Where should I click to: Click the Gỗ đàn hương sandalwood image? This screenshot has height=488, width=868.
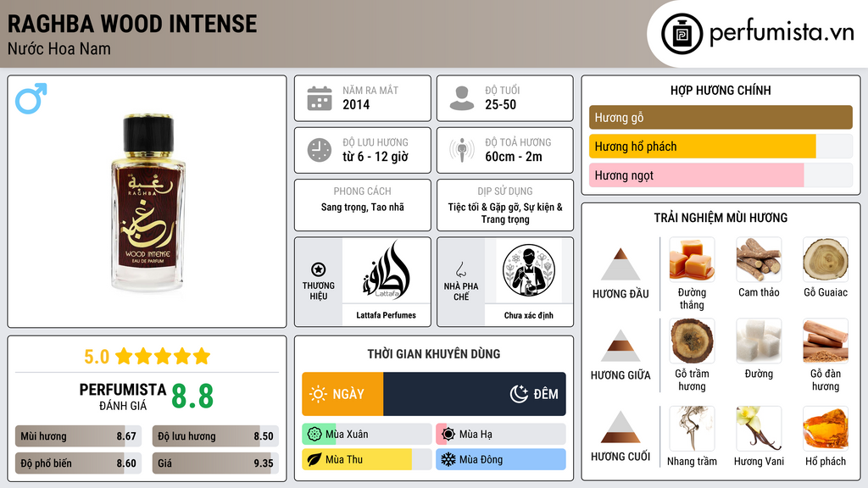pyautogui.click(x=826, y=341)
